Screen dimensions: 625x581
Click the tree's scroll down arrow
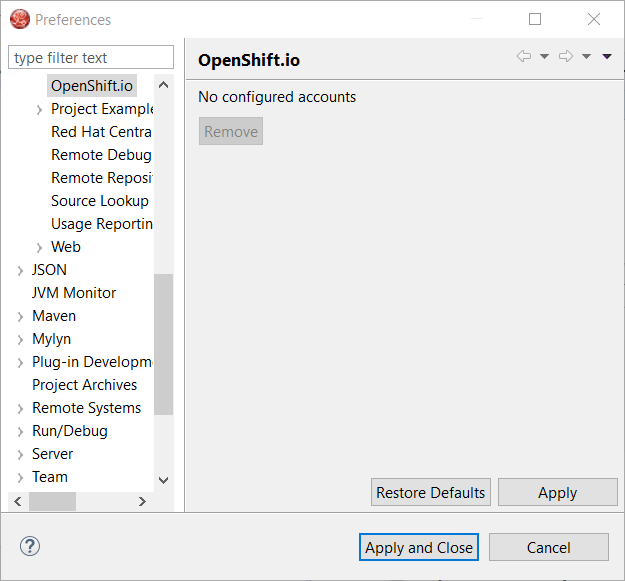click(x=164, y=481)
